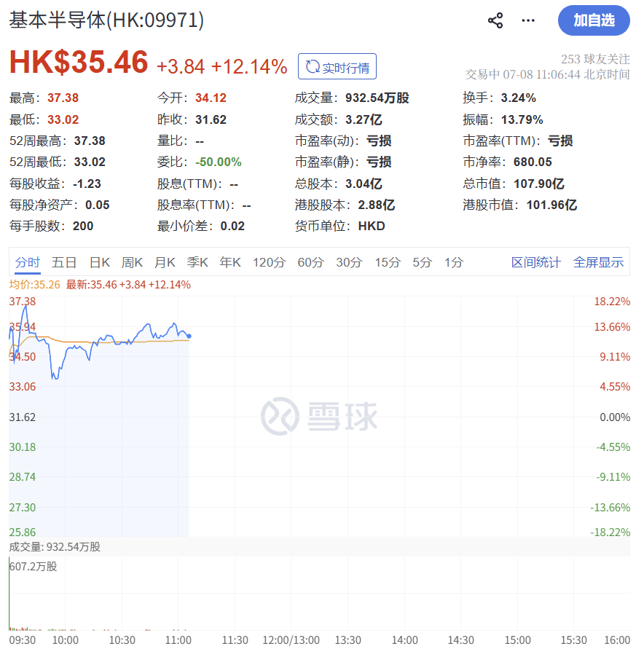The image size is (644, 657).
Task: Click the 成交量 value 932.54万股 in stats
Action: click(x=377, y=98)
